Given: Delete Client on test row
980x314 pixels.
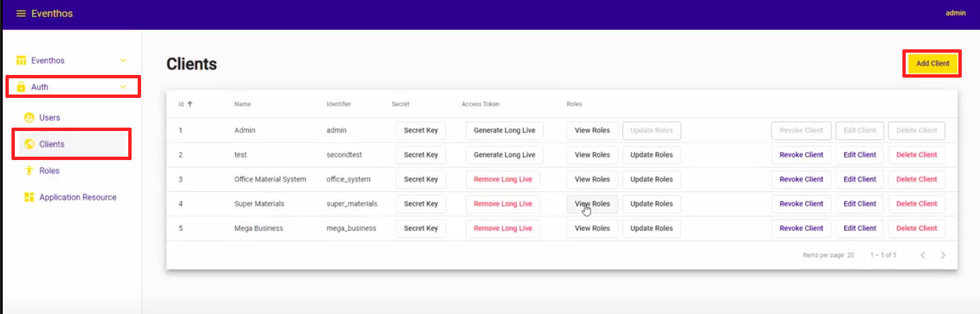Looking at the screenshot, I should pos(917,155).
